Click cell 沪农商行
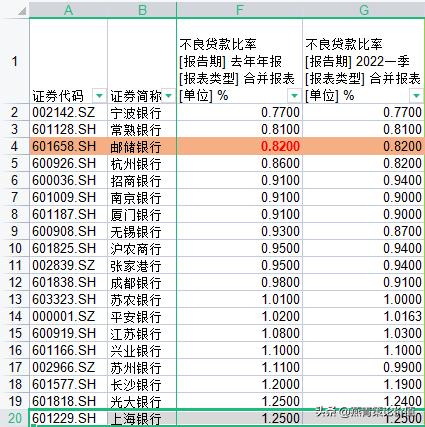The image size is (425, 427). pyautogui.click(x=142, y=248)
